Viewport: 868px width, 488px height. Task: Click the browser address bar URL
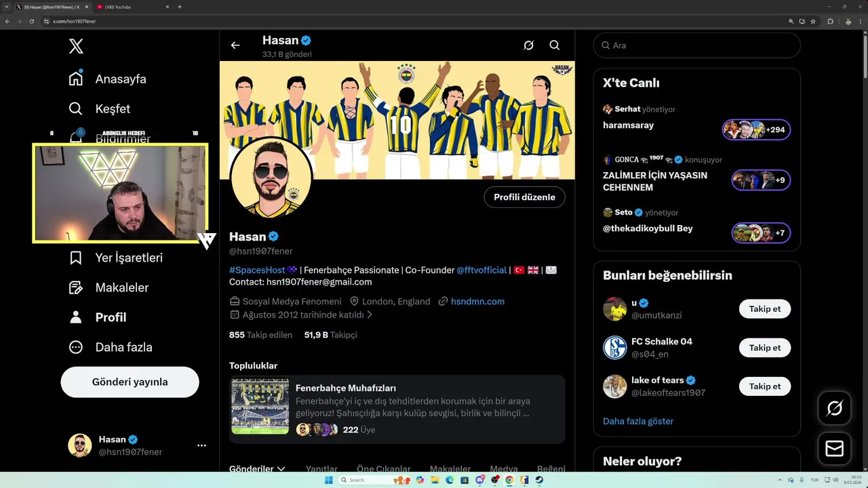click(75, 21)
